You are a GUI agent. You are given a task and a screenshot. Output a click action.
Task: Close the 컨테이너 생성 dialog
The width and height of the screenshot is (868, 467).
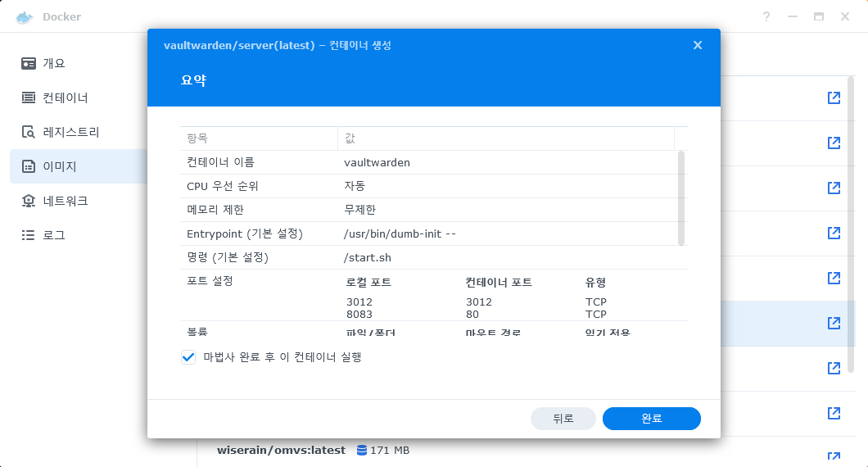[x=698, y=45]
